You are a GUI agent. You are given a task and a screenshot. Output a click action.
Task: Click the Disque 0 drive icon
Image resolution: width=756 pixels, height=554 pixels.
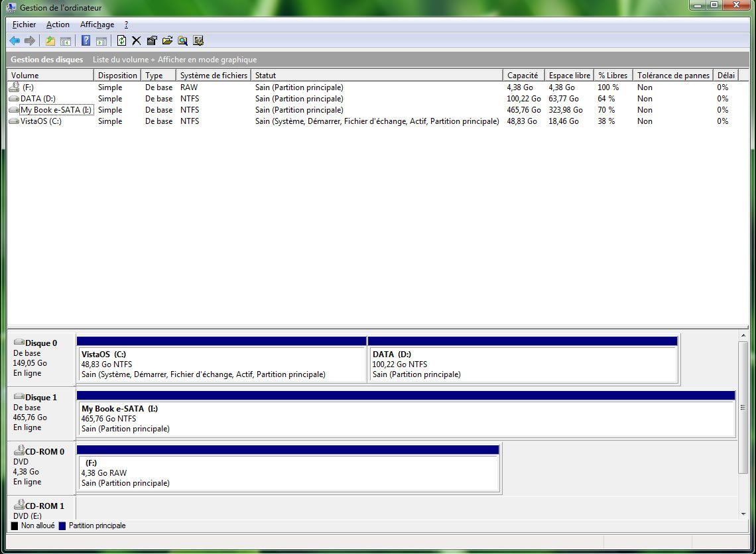coord(19,342)
